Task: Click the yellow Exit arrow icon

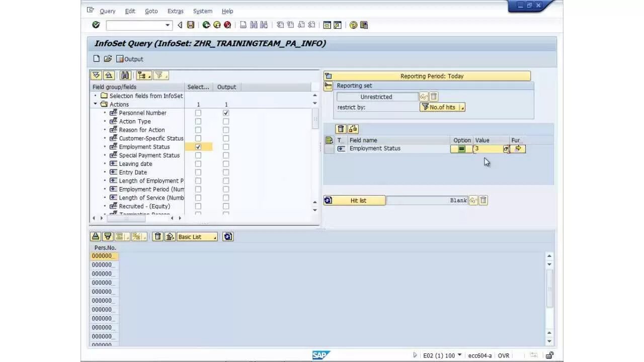Action: pyautogui.click(x=217, y=25)
